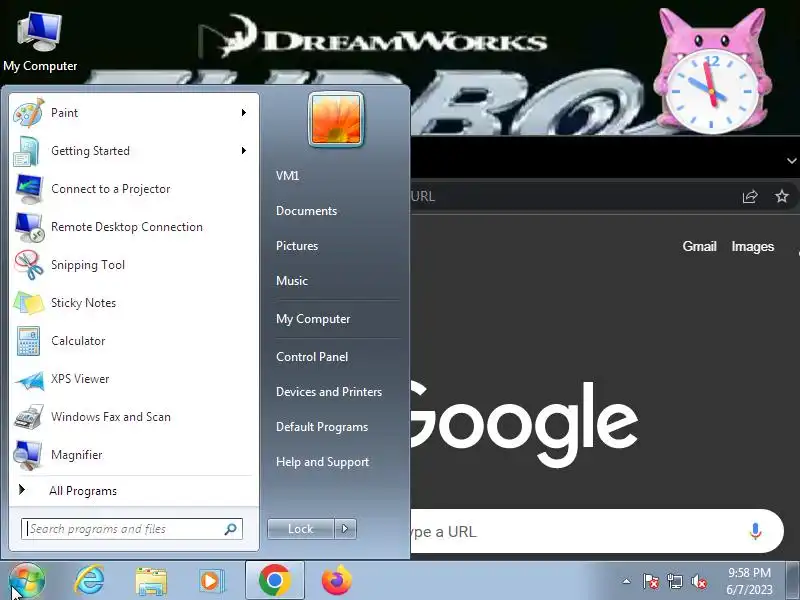Open Devices and Printers

[329, 392]
